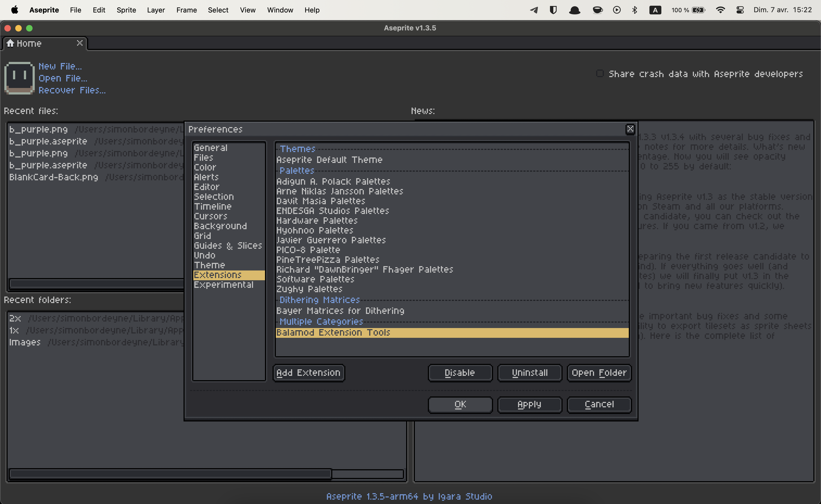This screenshot has width=821, height=504.
Task: Close the Preferences dialog with X icon
Action: [630, 129]
